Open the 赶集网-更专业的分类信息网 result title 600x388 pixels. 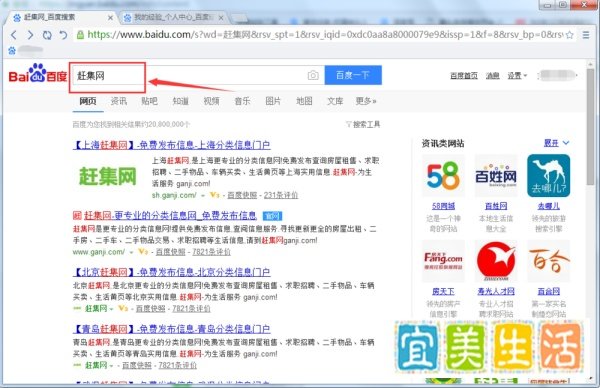170,216
